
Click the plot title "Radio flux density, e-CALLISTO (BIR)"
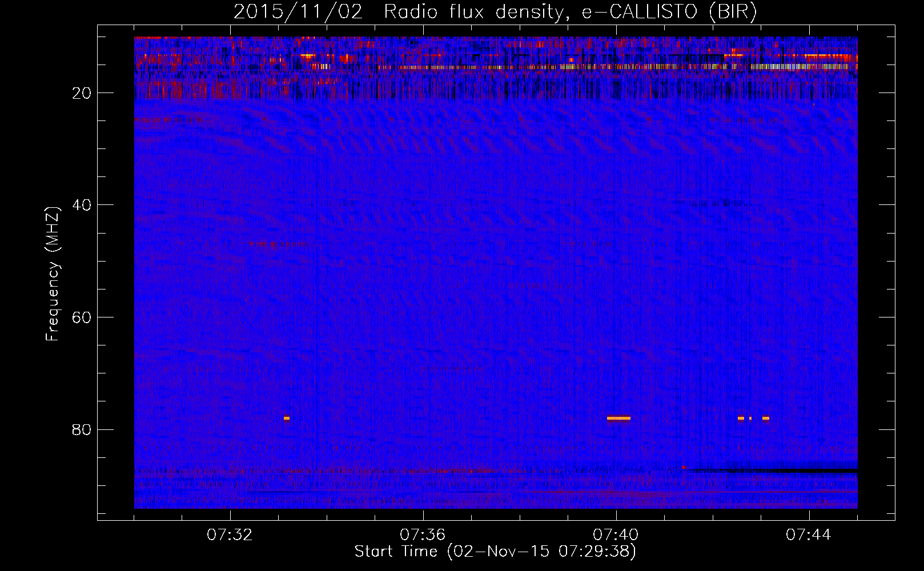point(570,12)
